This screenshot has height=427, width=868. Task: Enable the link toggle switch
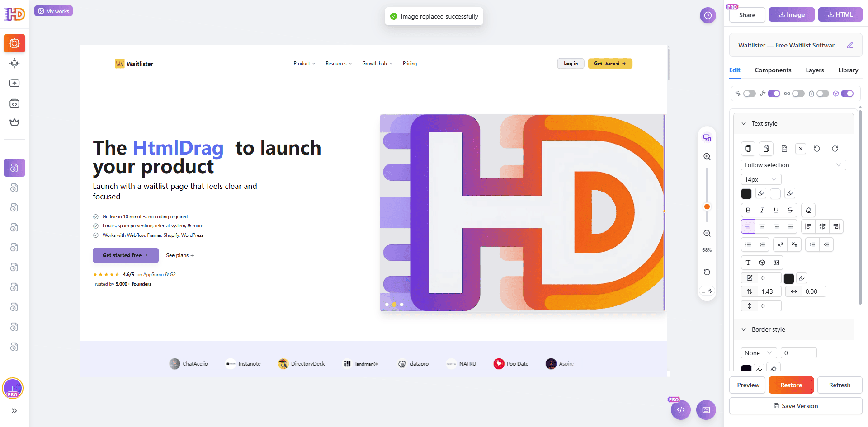coord(798,94)
